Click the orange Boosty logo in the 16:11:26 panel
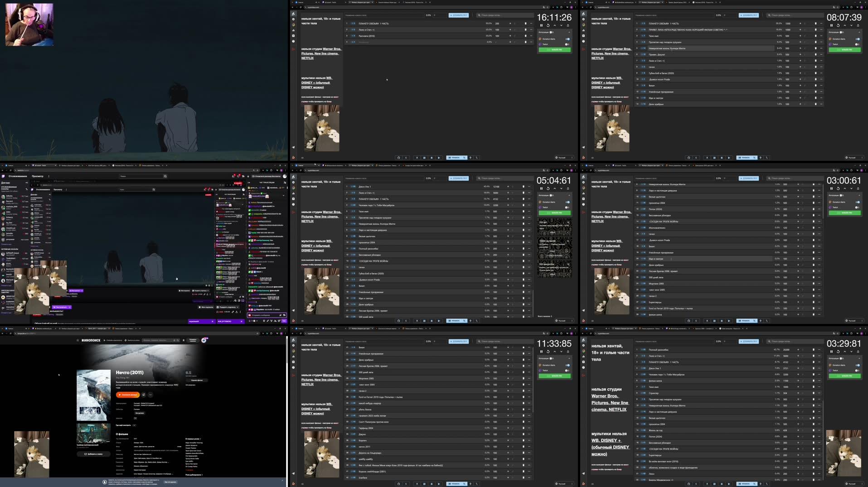Viewport: 868px width, 487px height. coord(293,158)
